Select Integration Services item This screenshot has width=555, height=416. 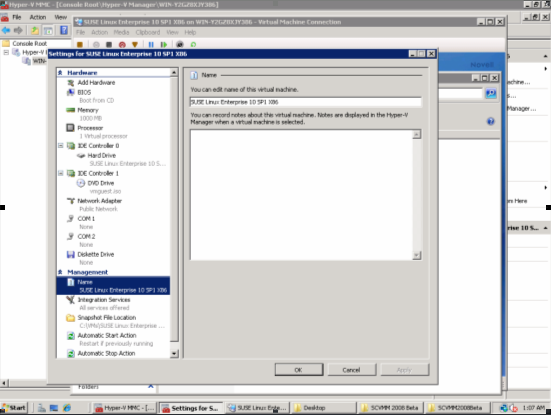point(104,300)
